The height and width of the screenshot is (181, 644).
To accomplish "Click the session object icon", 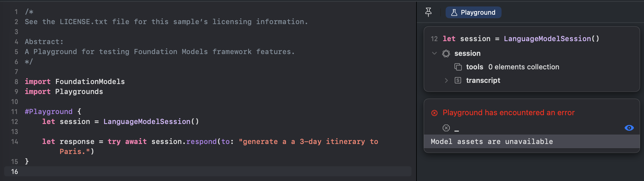I will (446, 53).
